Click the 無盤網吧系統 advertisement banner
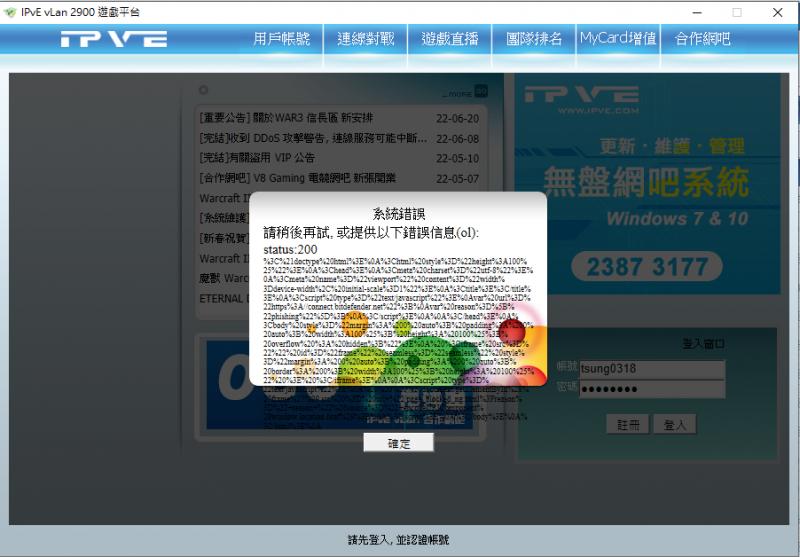Viewport: 800px width, 557px height. click(x=647, y=184)
